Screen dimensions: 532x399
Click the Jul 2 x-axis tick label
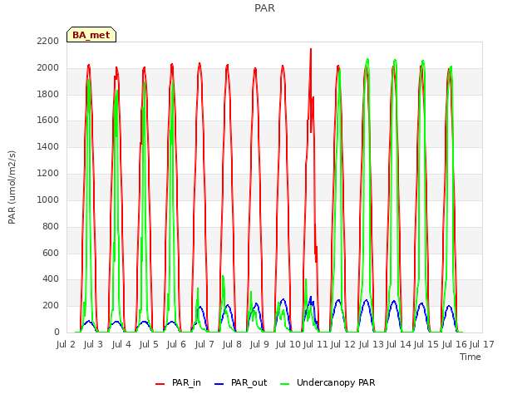click(66, 344)
